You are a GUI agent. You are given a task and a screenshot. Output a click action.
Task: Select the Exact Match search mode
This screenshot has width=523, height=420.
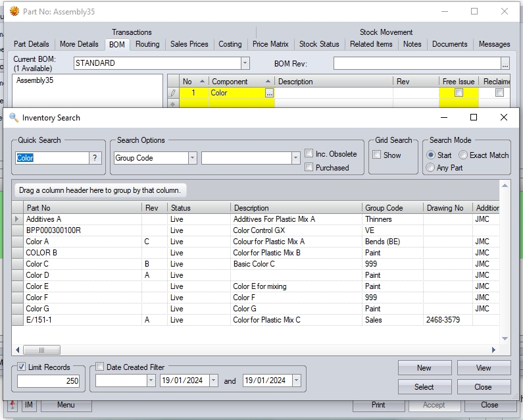pos(463,155)
